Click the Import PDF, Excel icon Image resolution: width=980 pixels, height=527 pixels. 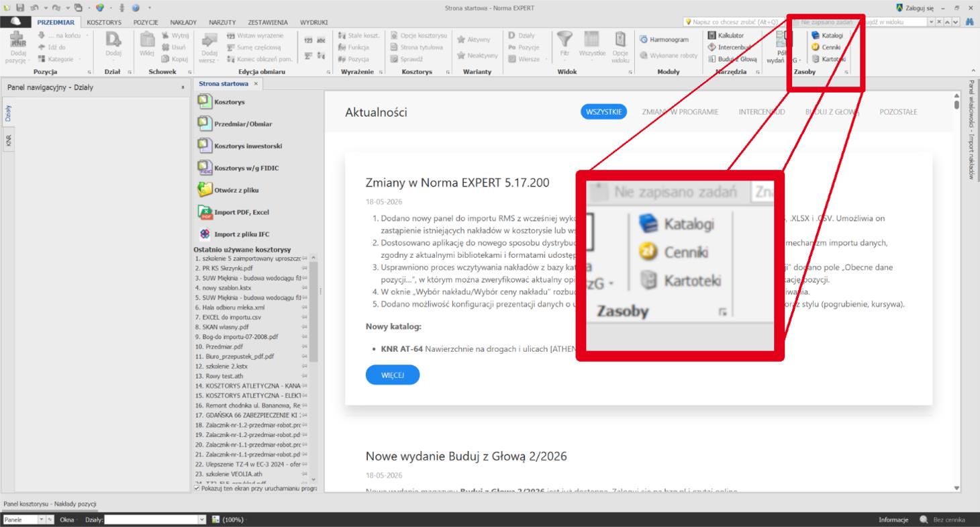click(205, 212)
